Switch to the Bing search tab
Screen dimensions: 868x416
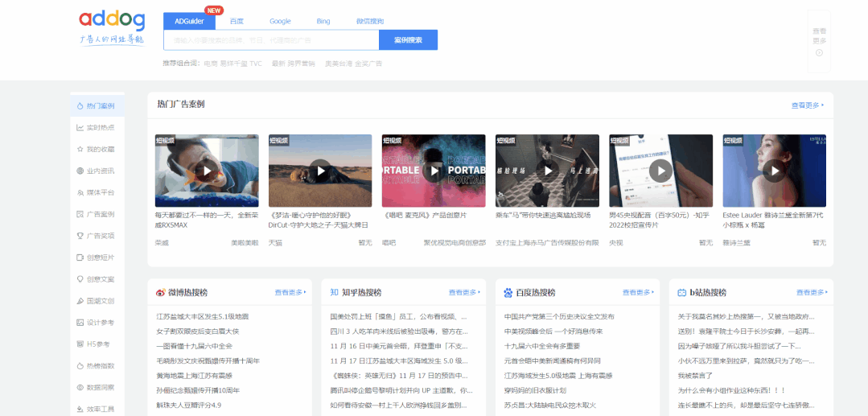(323, 21)
